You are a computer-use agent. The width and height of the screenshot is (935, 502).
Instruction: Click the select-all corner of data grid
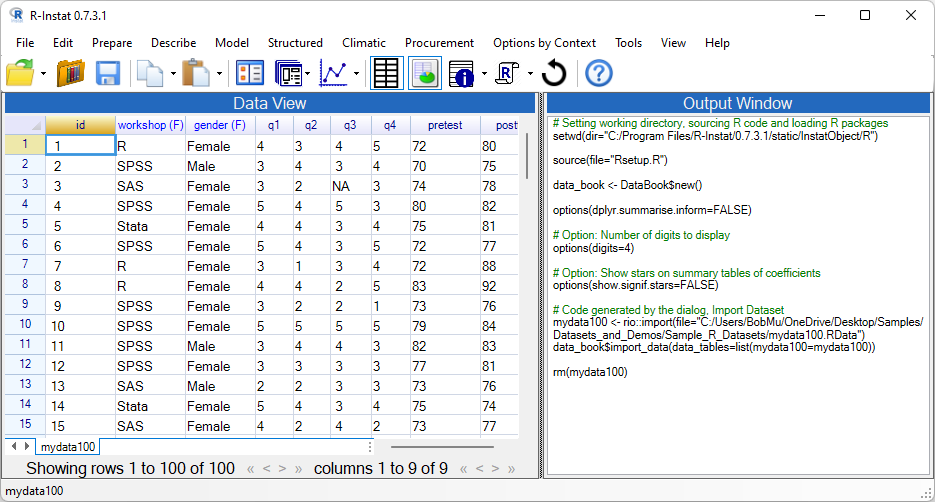25,125
